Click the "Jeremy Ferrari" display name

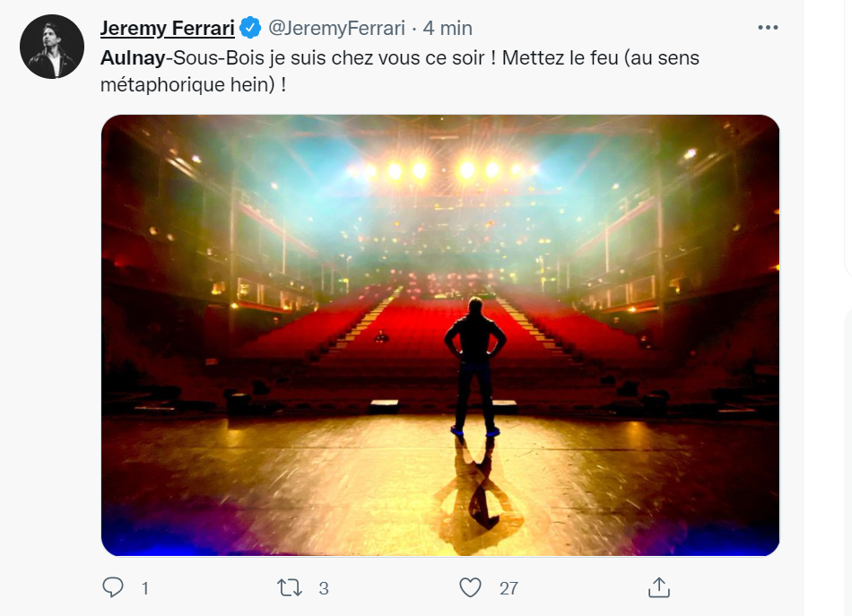tap(167, 29)
